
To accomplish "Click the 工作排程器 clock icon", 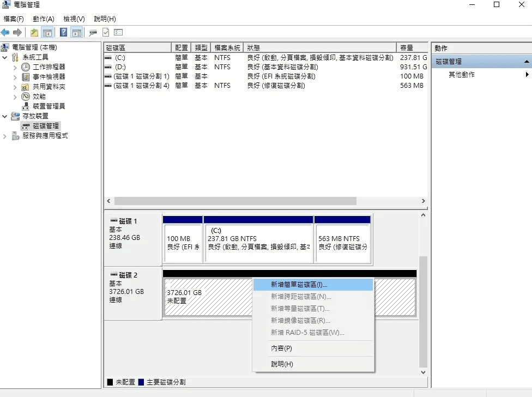I will (26, 67).
